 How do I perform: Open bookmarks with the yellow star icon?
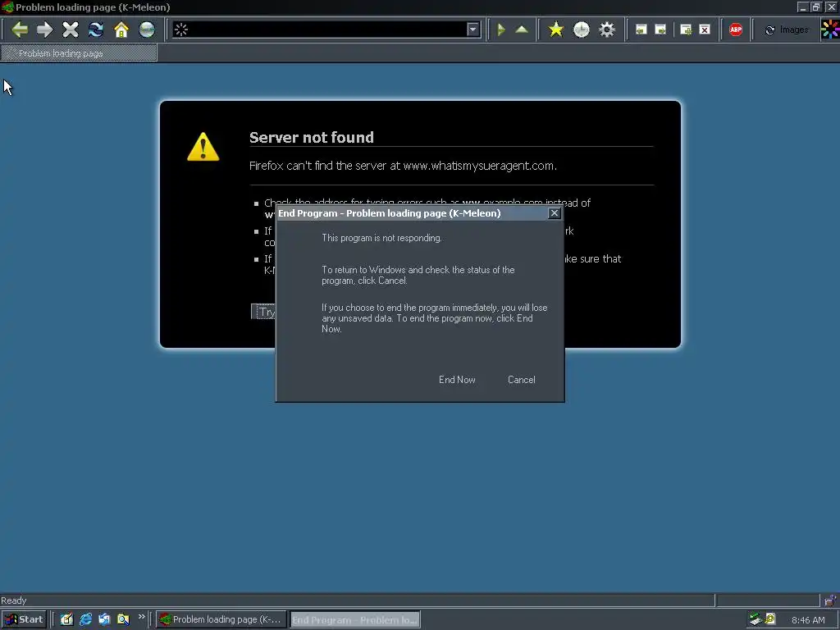click(556, 30)
